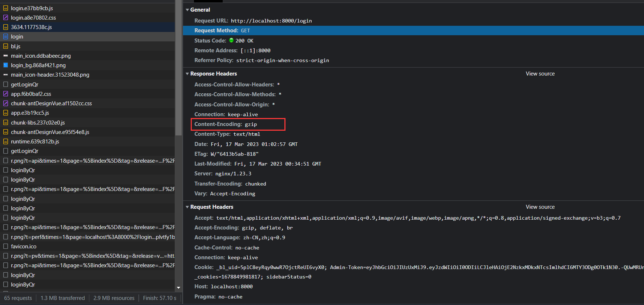Viewport: 644px width, 305px height.
Task: Click the icon of the r.png?t=pv request
Action: (x=5, y=256)
